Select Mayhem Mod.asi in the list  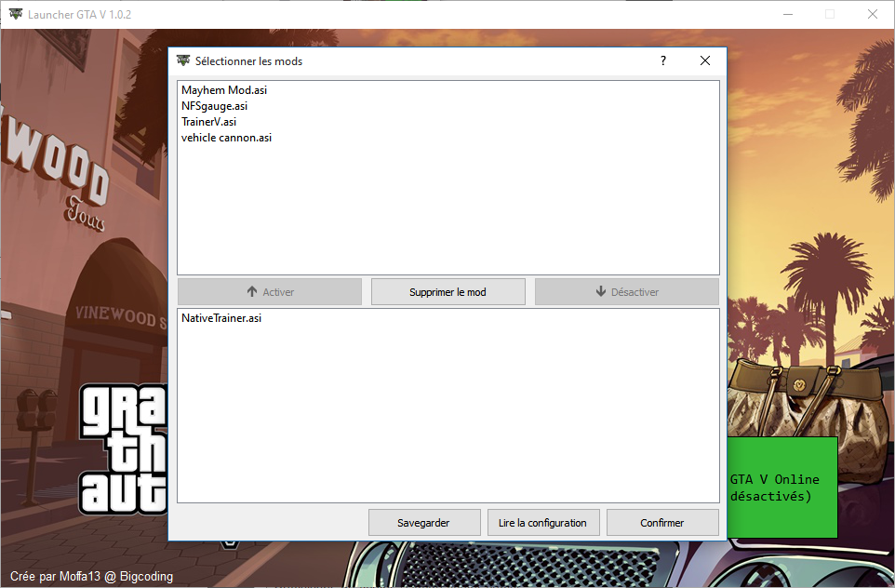pos(224,90)
